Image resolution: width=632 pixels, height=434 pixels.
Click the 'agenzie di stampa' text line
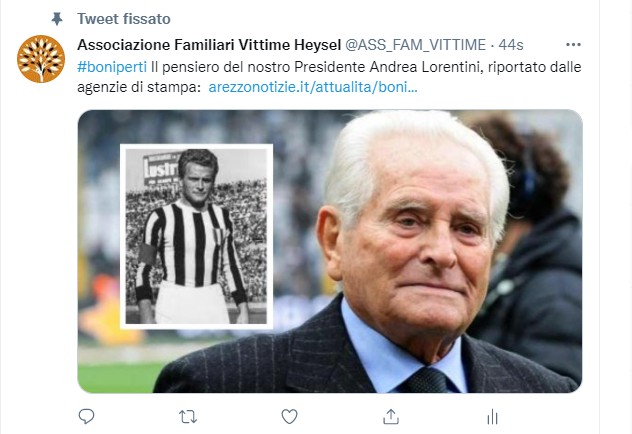139,87
